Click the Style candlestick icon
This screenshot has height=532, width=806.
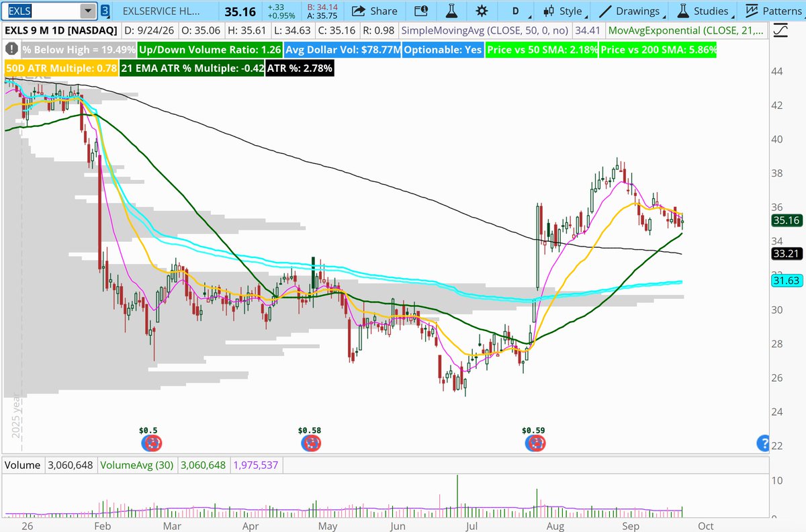click(x=549, y=11)
